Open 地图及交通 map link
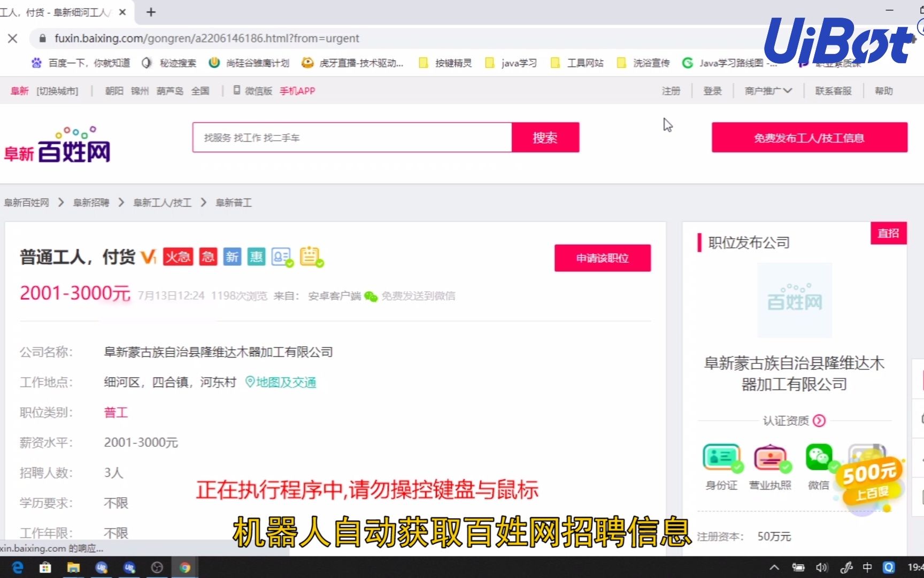 281,382
